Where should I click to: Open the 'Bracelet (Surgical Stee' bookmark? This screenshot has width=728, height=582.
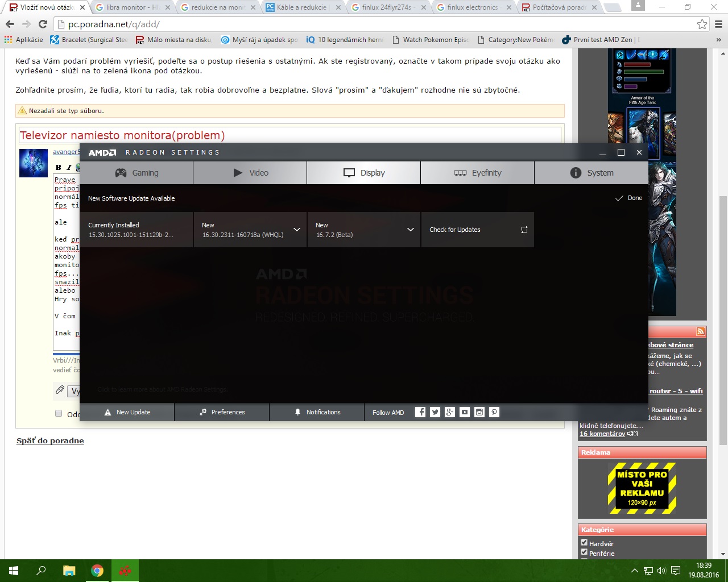(x=89, y=40)
